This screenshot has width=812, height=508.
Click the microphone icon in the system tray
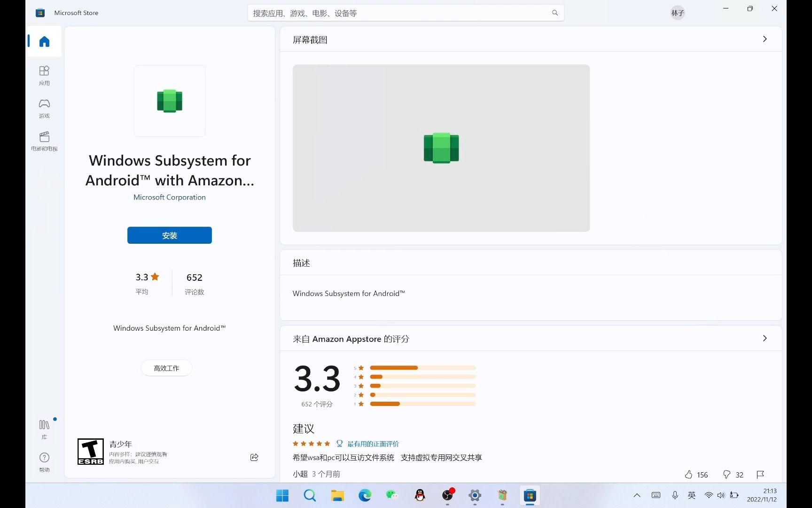click(x=675, y=495)
